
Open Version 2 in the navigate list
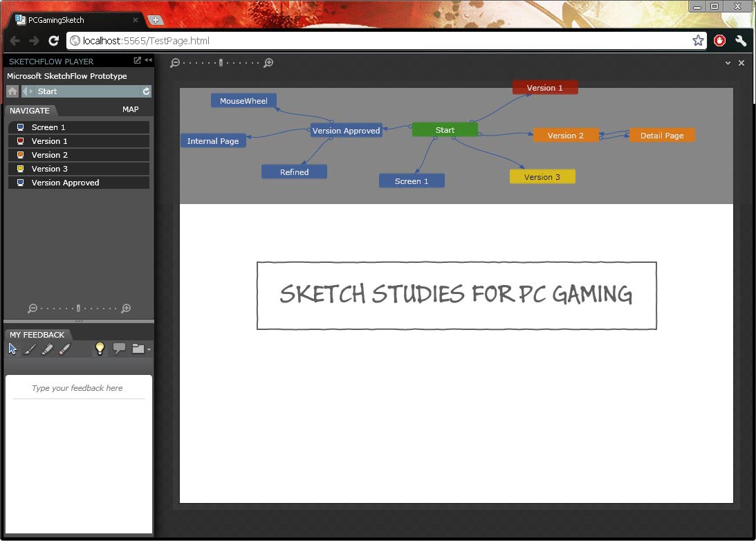(x=79, y=155)
